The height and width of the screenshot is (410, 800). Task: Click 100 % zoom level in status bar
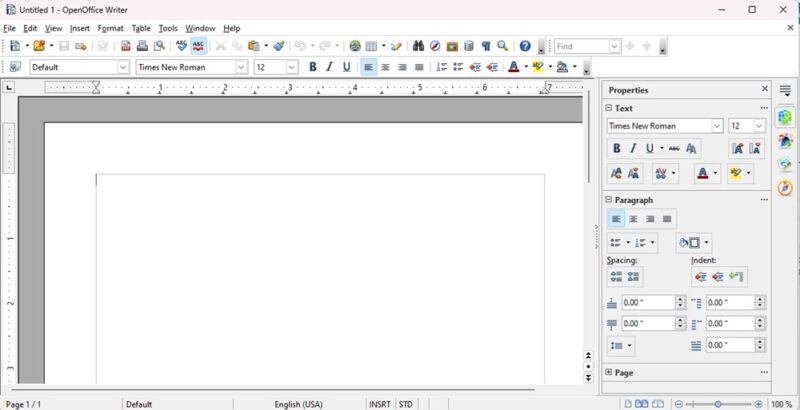pos(782,404)
